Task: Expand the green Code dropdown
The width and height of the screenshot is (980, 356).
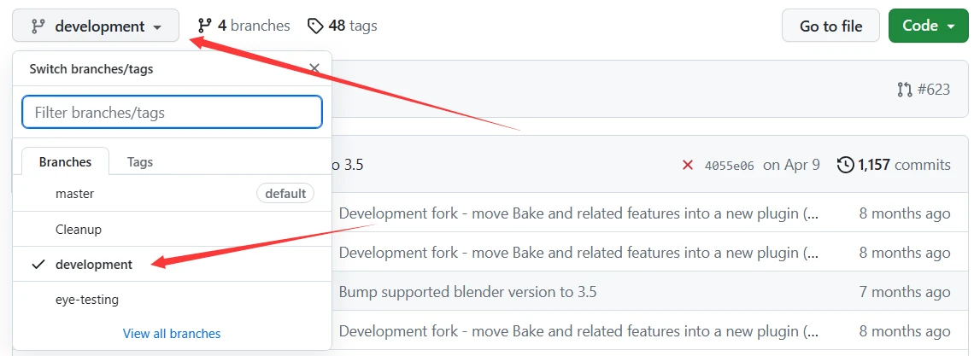Action: (x=928, y=26)
